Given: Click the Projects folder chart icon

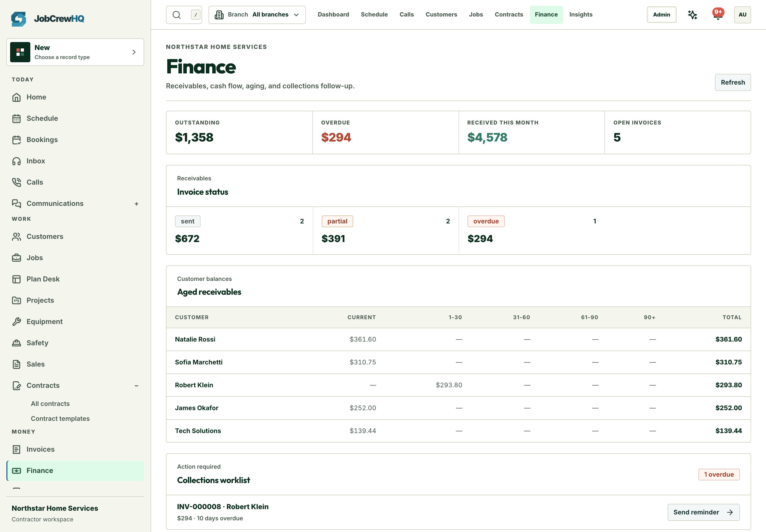Looking at the screenshot, I should pos(16,300).
